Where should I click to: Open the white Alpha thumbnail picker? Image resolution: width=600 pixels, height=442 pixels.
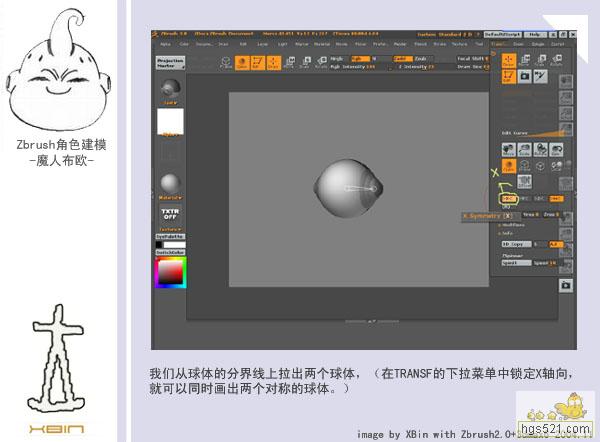pos(170,122)
